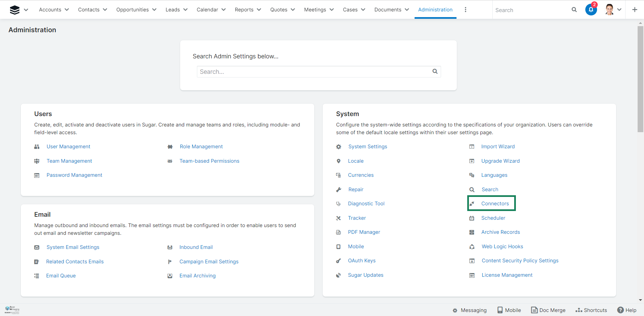Image resolution: width=644 pixels, height=316 pixels.
Task: Open the Reports module tab
Action: [244, 10]
